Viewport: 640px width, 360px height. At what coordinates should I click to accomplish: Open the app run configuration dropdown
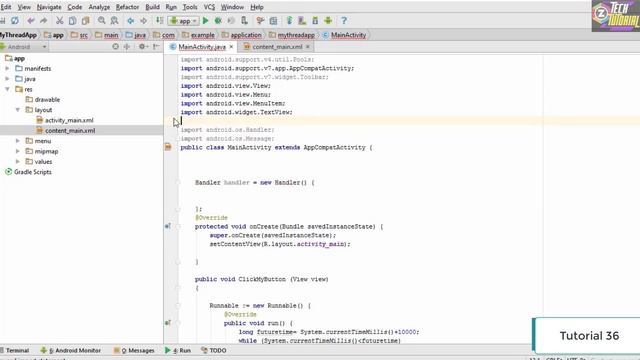coord(183,21)
